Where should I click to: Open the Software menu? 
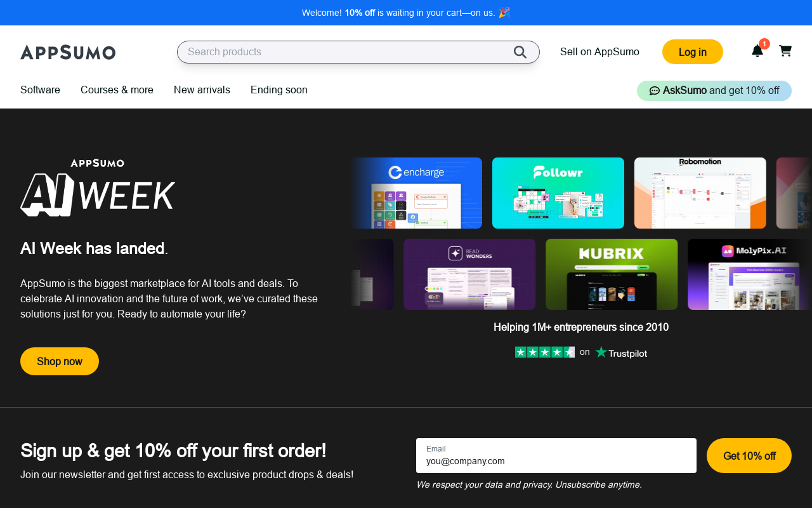[x=40, y=90]
